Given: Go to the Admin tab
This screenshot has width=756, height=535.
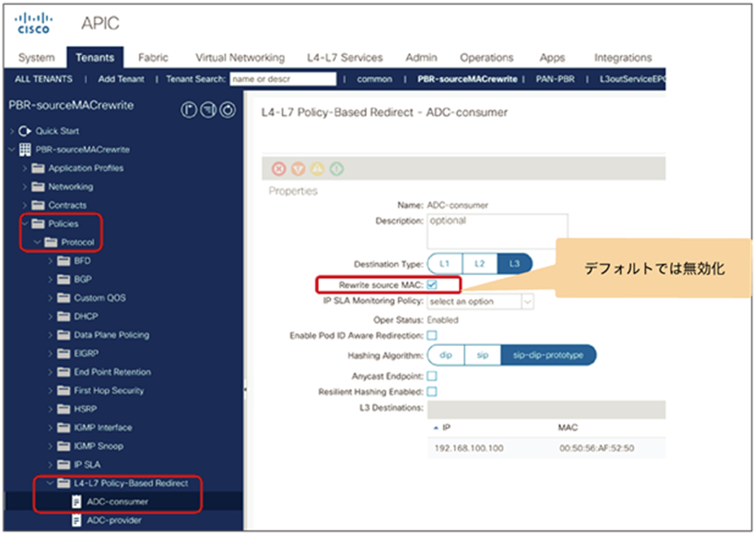Looking at the screenshot, I should (x=422, y=57).
